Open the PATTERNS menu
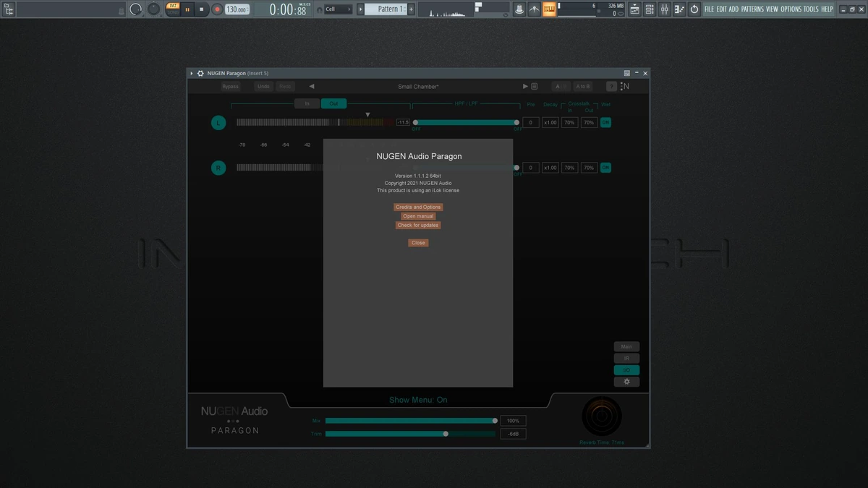The width and height of the screenshot is (868, 488). pos(752,9)
